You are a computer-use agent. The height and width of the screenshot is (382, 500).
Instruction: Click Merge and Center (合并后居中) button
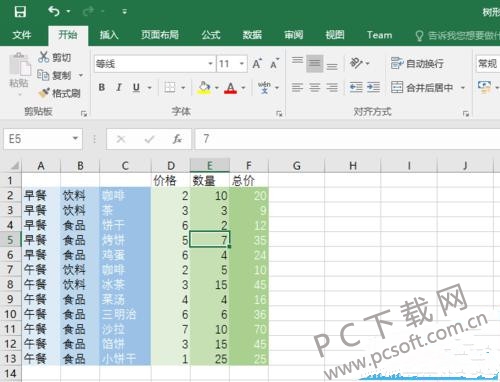click(422, 88)
